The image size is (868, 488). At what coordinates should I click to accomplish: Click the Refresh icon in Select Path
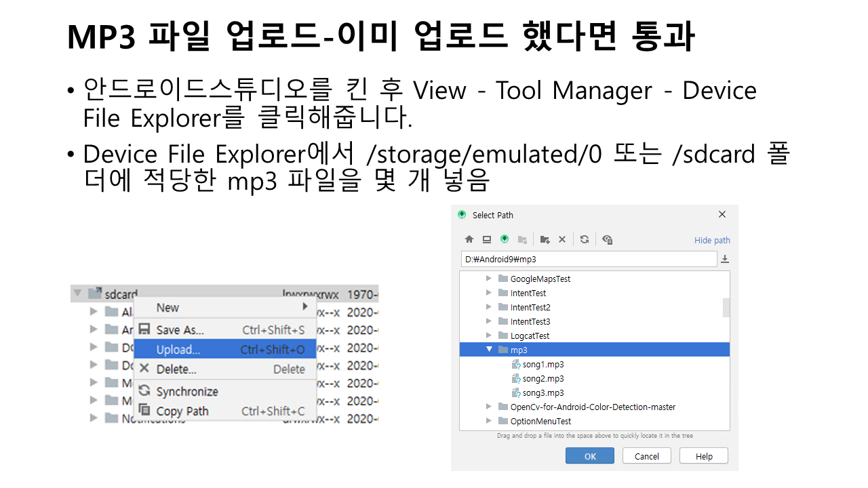pyautogui.click(x=585, y=239)
